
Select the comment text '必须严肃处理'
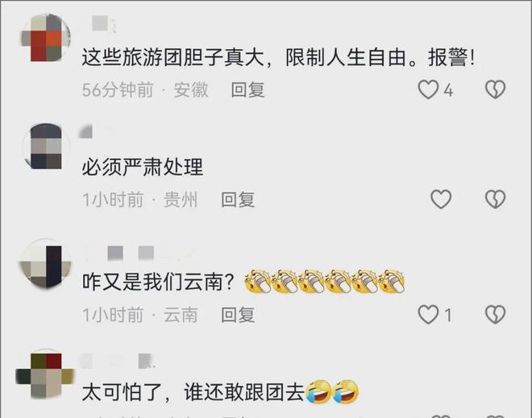pos(143,167)
